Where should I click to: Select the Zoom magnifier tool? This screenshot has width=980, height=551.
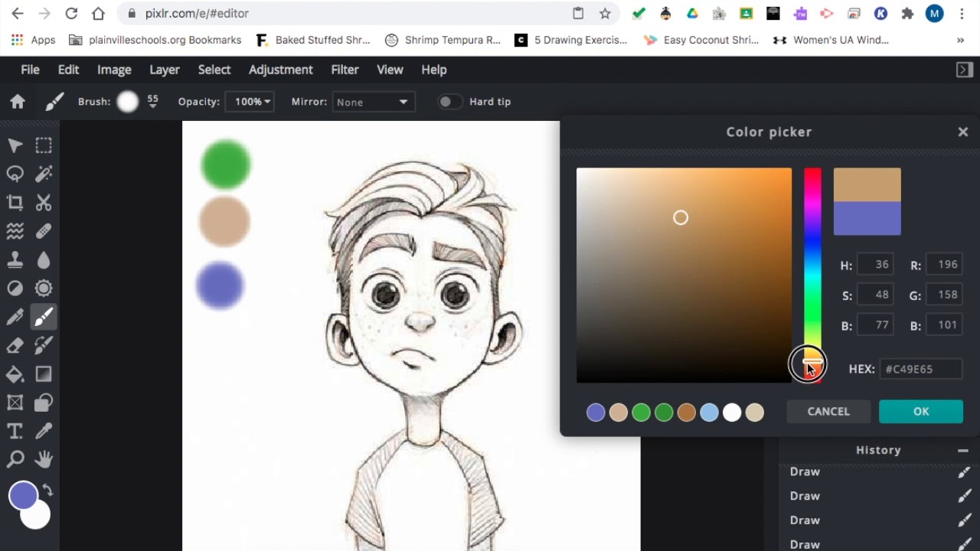click(x=15, y=459)
